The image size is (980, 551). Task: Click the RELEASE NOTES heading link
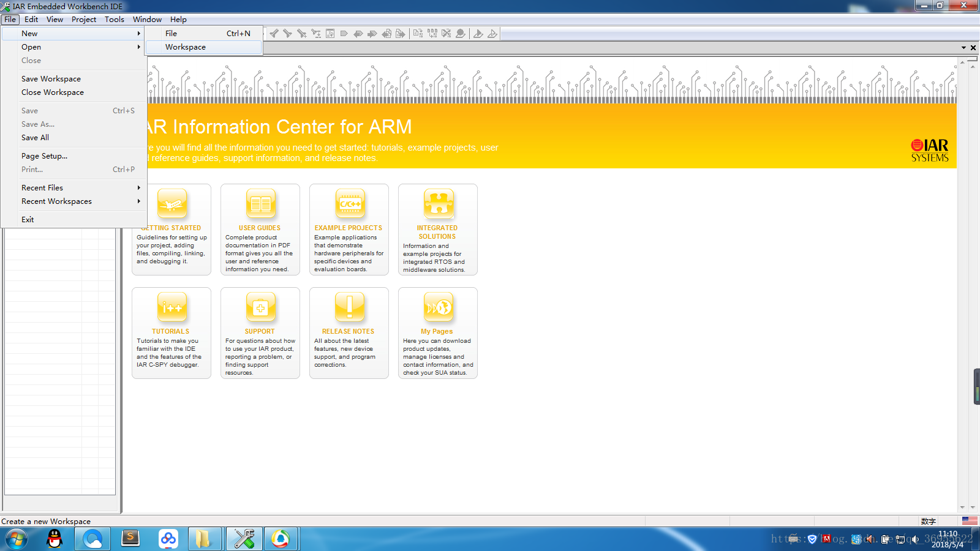[x=348, y=331]
